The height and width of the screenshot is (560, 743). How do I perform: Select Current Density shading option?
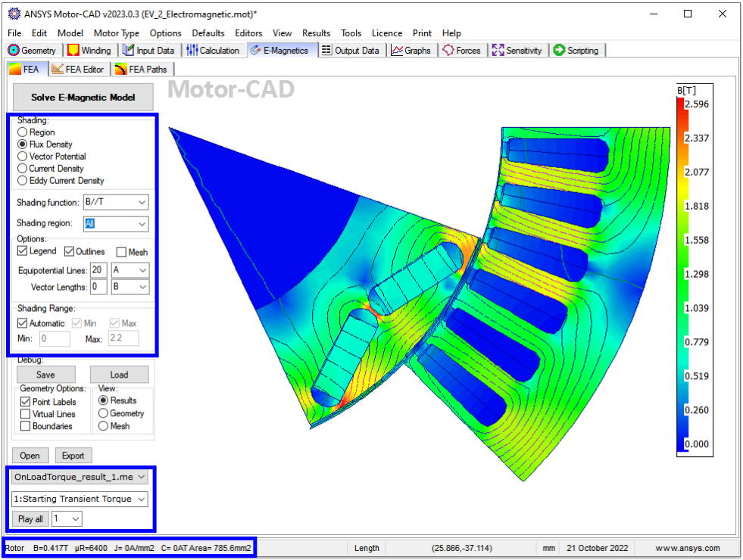pos(22,169)
